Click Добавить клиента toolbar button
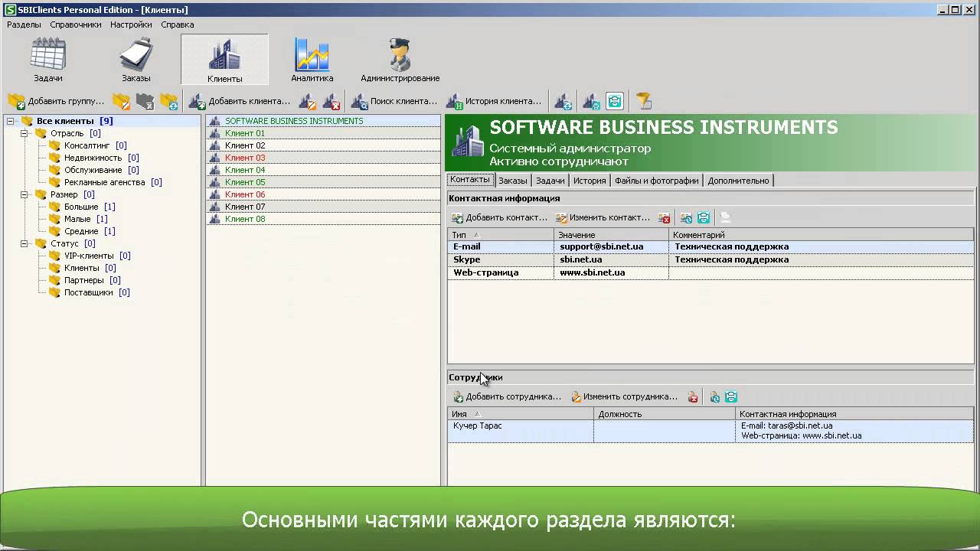This screenshot has width=980, height=551. coord(240,101)
